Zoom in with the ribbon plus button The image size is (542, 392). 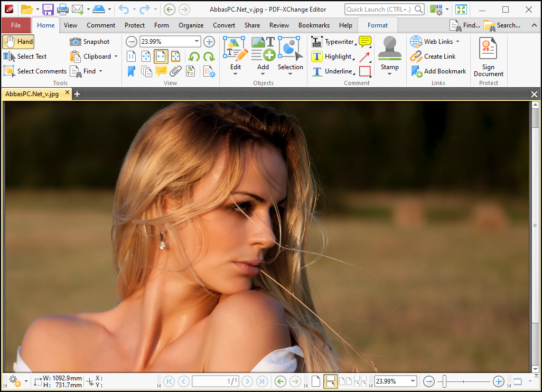[x=209, y=42]
